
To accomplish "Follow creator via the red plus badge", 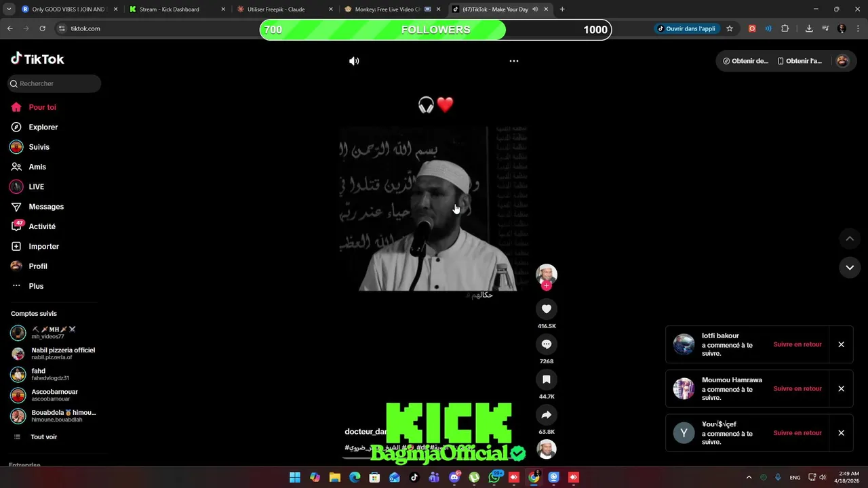I will point(547,286).
